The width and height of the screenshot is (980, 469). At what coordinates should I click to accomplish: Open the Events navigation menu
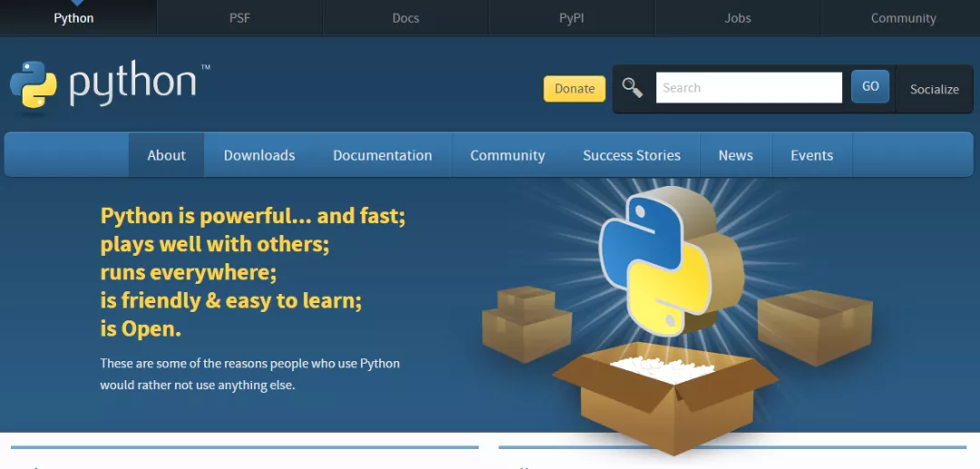click(812, 155)
